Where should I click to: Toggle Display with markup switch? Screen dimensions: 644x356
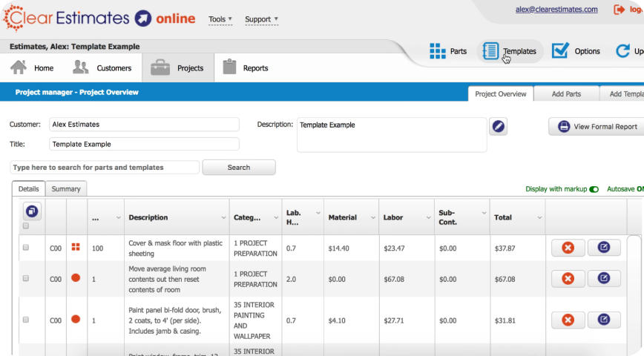pyautogui.click(x=594, y=189)
